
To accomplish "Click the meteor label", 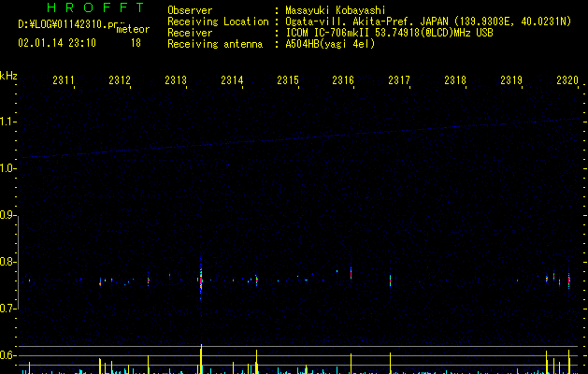I will (133, 29).
